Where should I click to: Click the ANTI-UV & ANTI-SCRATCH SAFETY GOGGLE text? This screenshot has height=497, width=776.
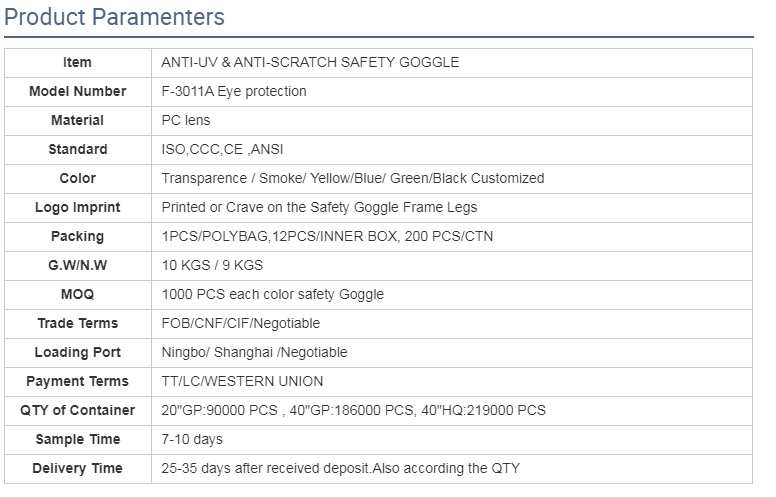[x=310, y=62]
